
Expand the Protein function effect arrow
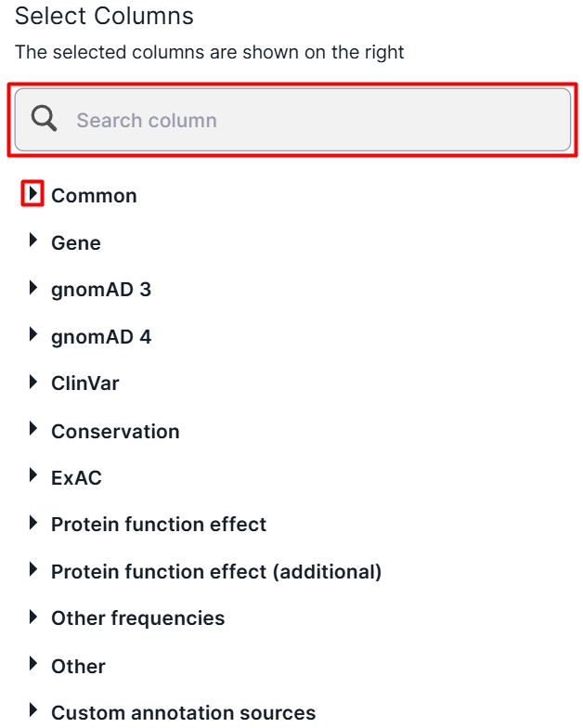coord(33,522)
